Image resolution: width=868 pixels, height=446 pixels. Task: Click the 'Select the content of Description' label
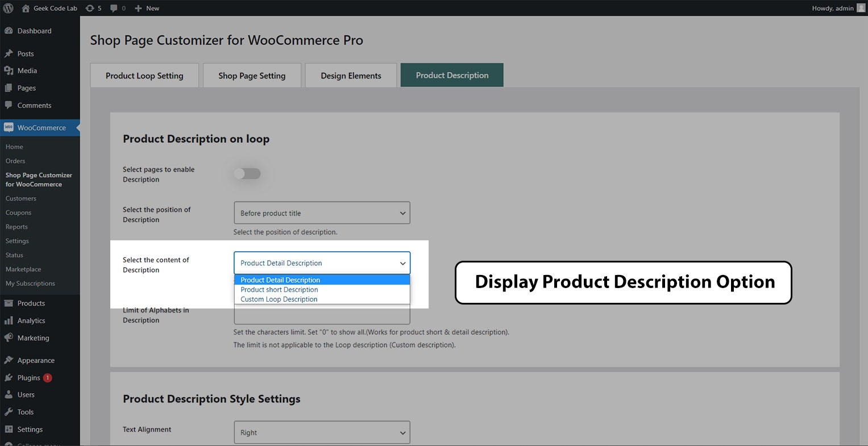(x=156, y=265)
